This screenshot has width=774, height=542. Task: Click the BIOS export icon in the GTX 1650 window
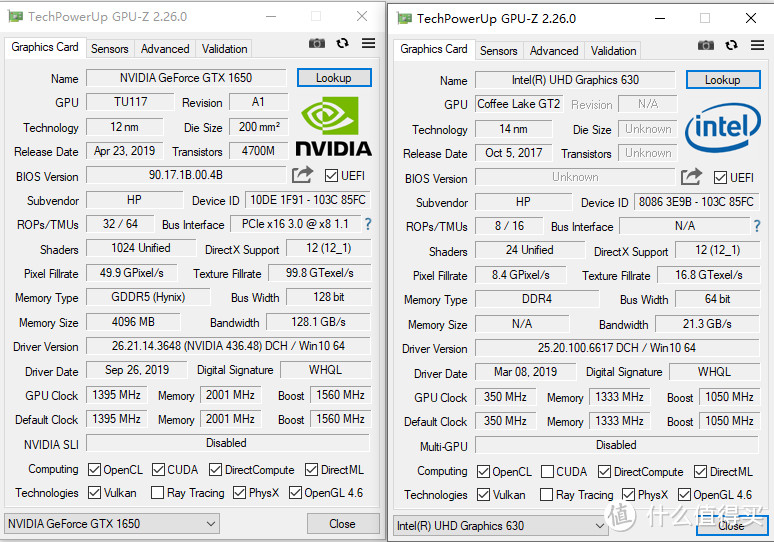coord(303,175)
